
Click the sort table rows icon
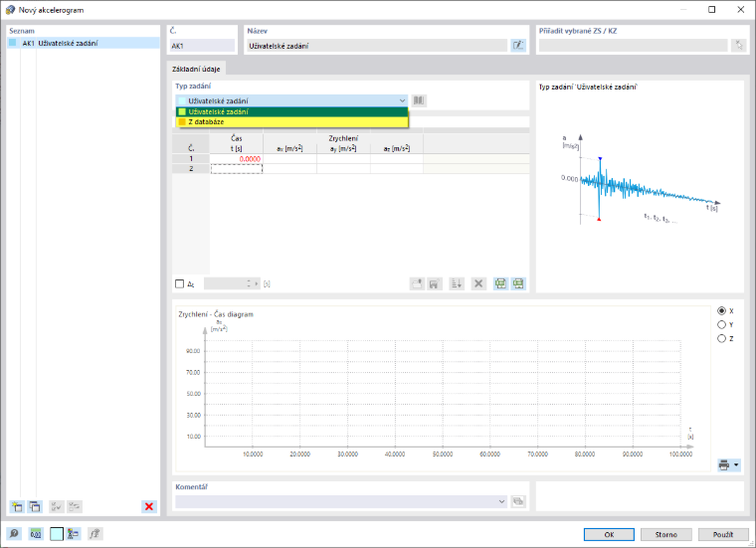(x=457, y=283)
